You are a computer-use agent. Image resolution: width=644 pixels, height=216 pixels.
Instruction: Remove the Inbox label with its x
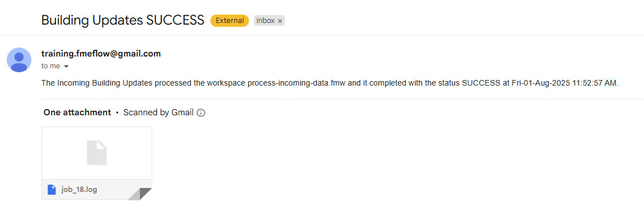click(x=280, y=21)
